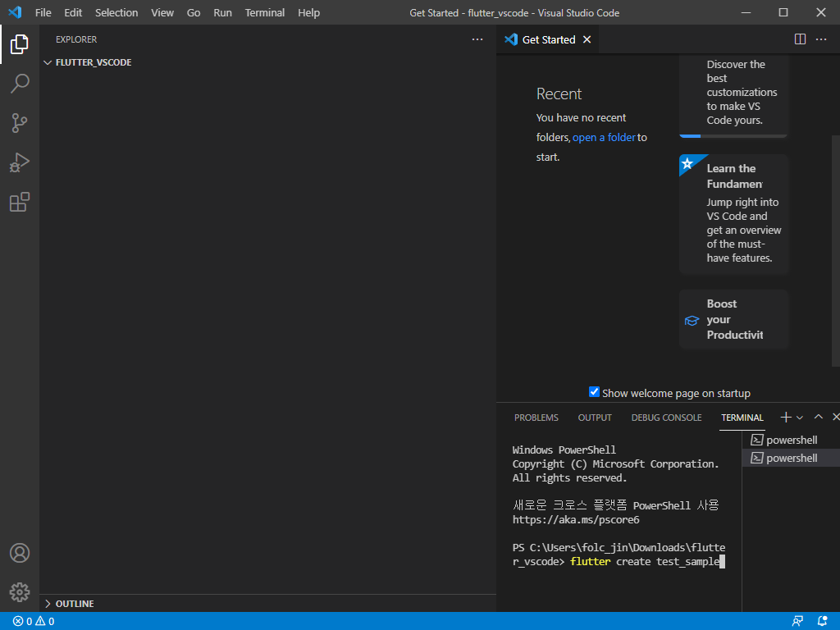The width and height of the screenshot is (840, 630).
Task: Click the customization card progress bar
Action: [733, 136]
